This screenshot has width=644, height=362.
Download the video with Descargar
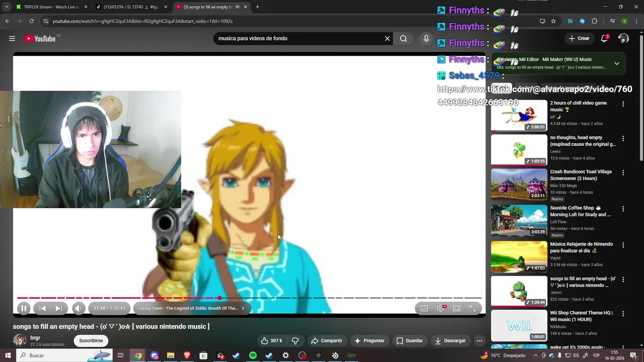tap(450, 340)
